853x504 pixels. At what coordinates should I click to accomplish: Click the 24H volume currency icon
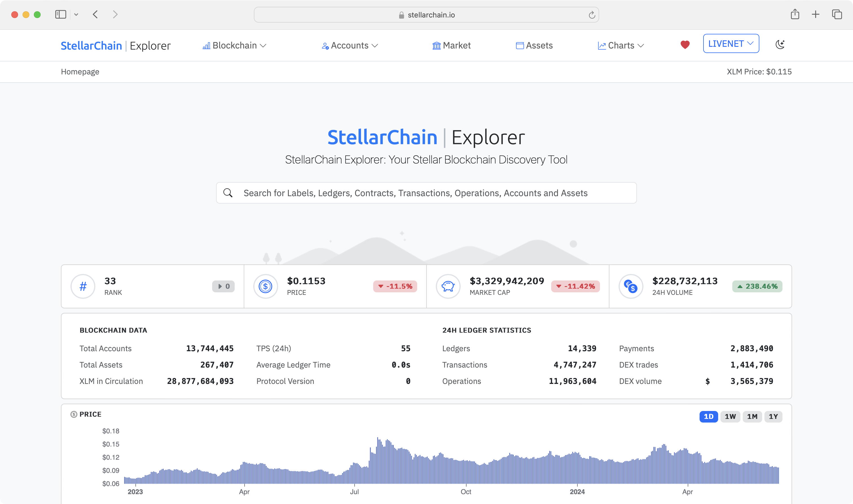(x=631, y=286)
